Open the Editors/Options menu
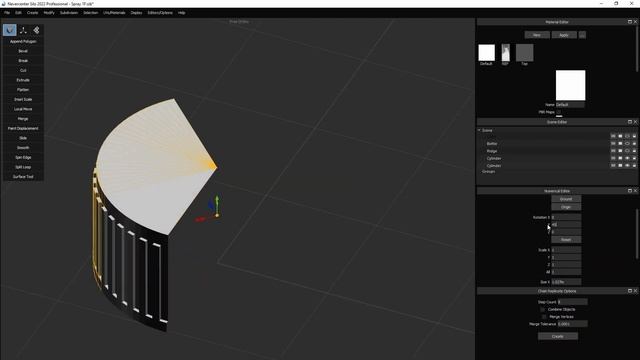This screenshot has width=640, height=360. click(x=160, y=13)
